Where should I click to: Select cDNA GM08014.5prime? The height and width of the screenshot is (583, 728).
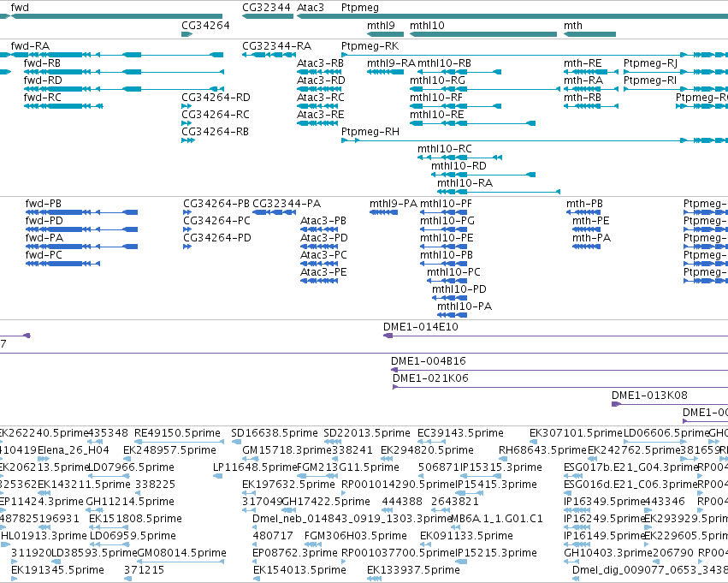pyautogui.click(x=181, y=562)
